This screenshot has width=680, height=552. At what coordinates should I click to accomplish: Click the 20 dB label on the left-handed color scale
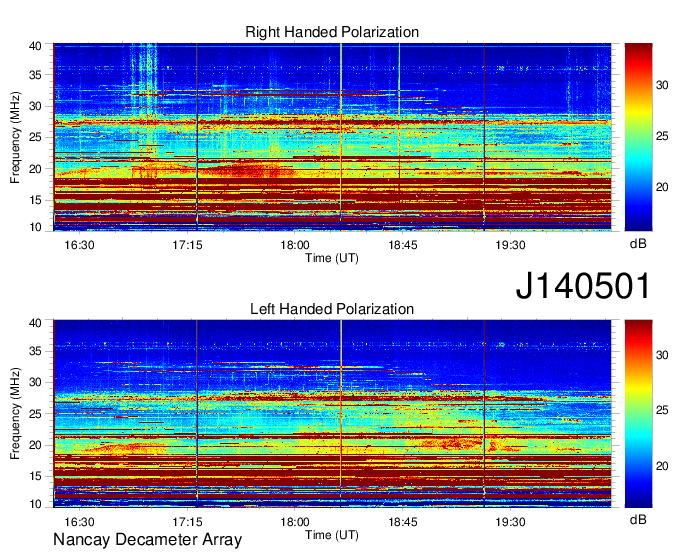[x=662, y=466]
